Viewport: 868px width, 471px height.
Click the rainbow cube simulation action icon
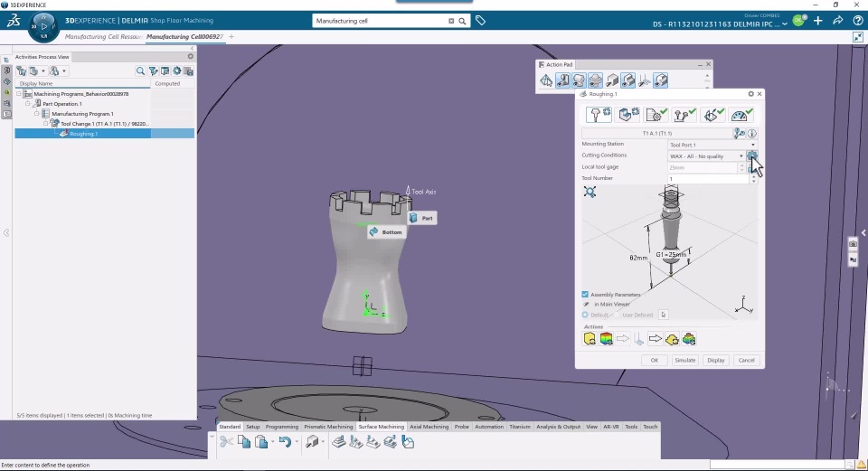pos(606,339)
